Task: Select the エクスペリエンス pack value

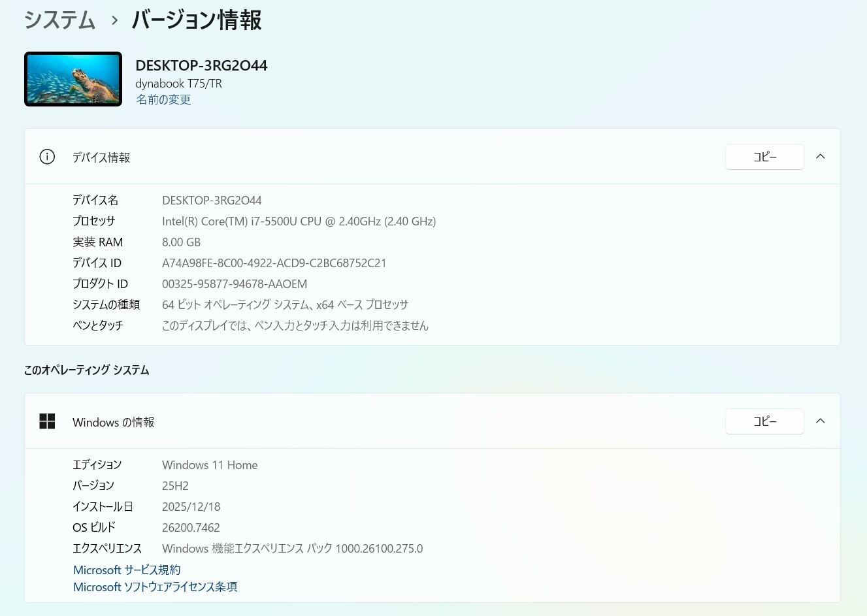Action: (x=293, y=549)
